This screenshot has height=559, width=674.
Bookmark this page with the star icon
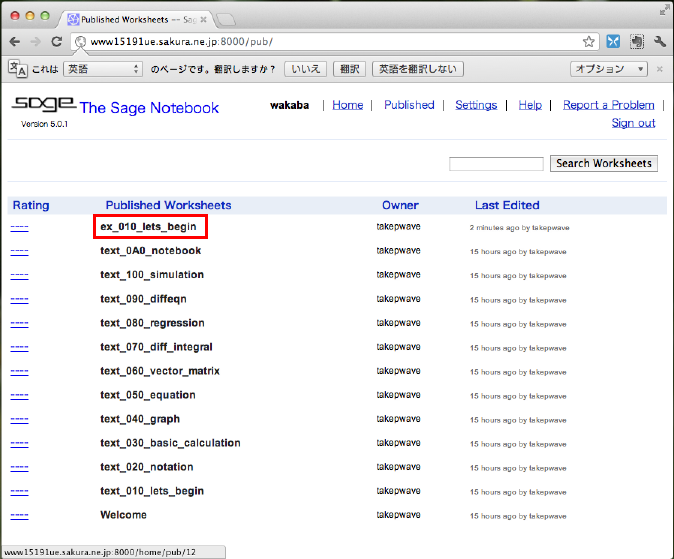click(589, 42)
